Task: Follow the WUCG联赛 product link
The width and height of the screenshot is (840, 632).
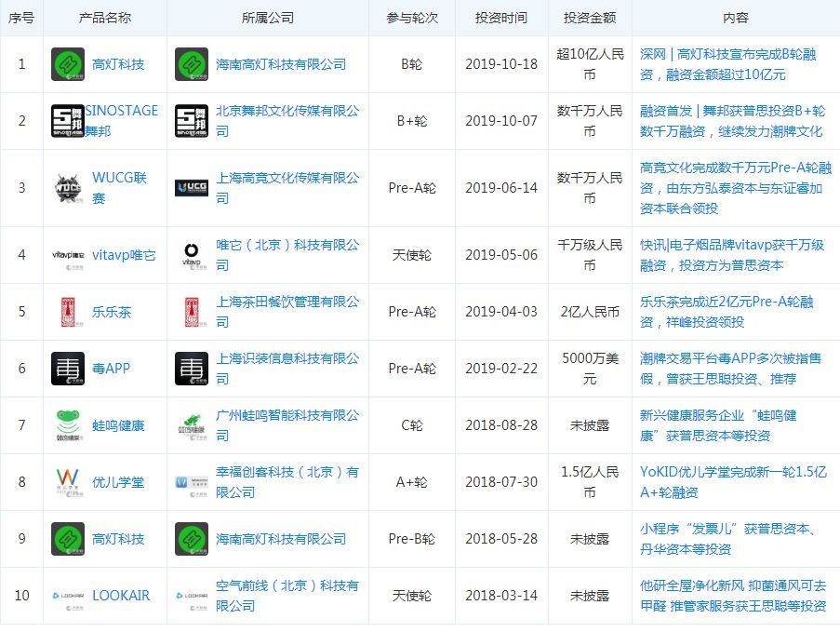Action: (119, 188)
